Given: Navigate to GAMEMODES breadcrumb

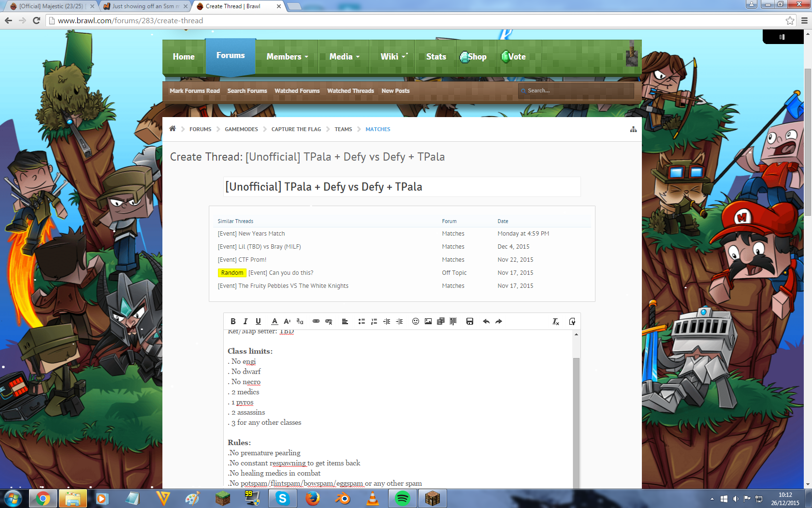Looking at the screenshot, I should point(241,129).
